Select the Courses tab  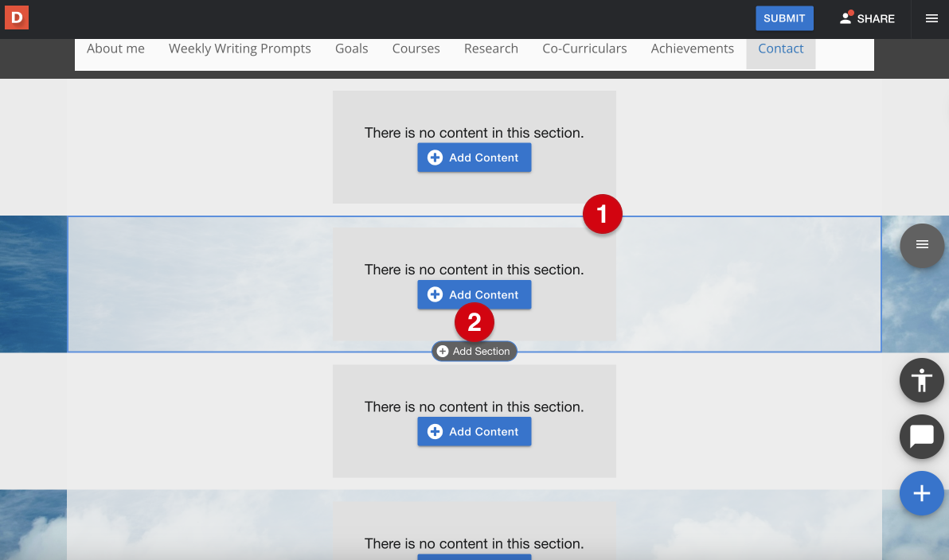(416, 49)
